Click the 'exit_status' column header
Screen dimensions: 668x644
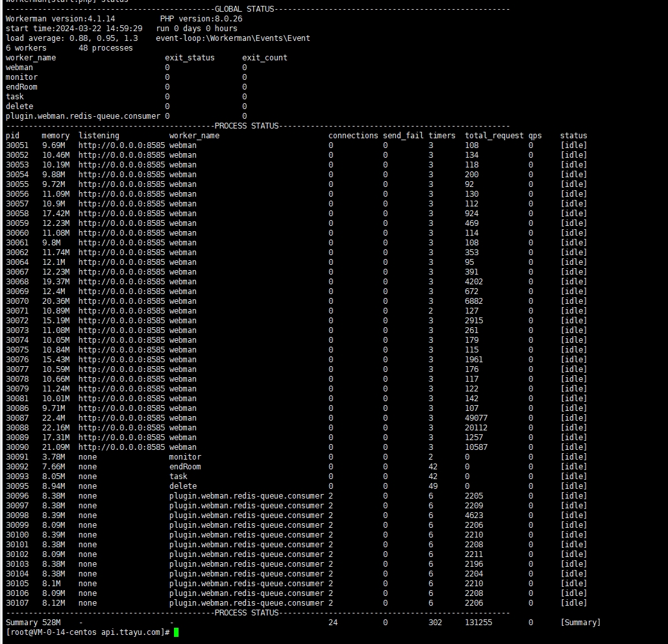[x=190, y=58]
